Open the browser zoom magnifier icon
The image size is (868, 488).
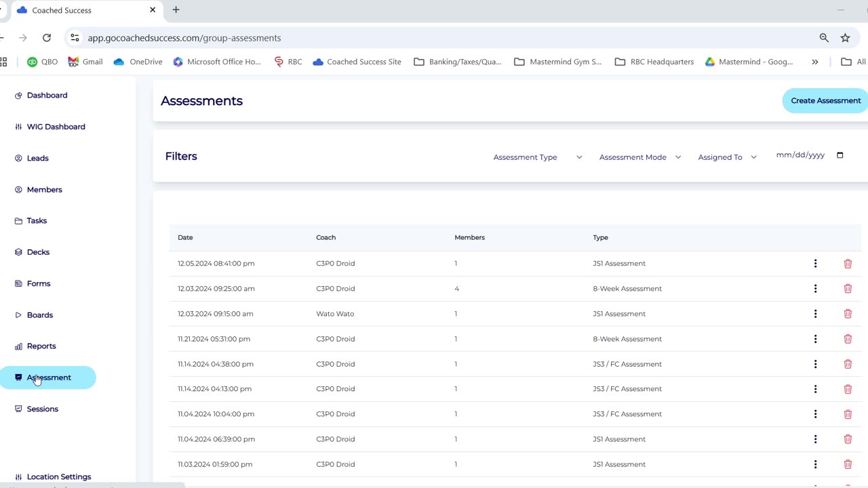click(x=824, y=38)
